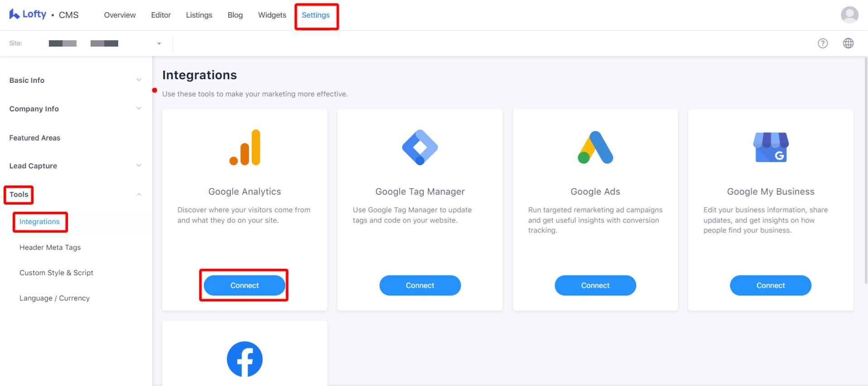The width and height of the screenshot is (868, 386).
Task: Click the Google Analytics logo
Action: click(245, 148)
